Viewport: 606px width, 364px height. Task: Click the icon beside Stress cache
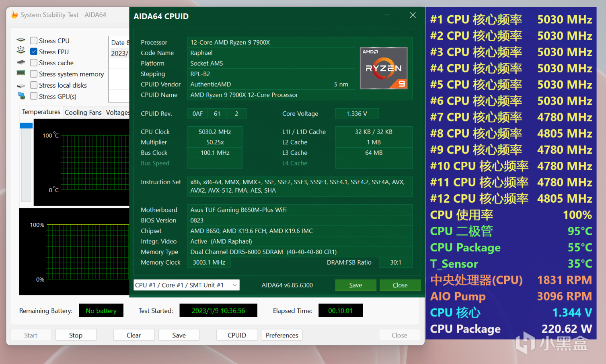pyautogui.click(x=21, y=62)
